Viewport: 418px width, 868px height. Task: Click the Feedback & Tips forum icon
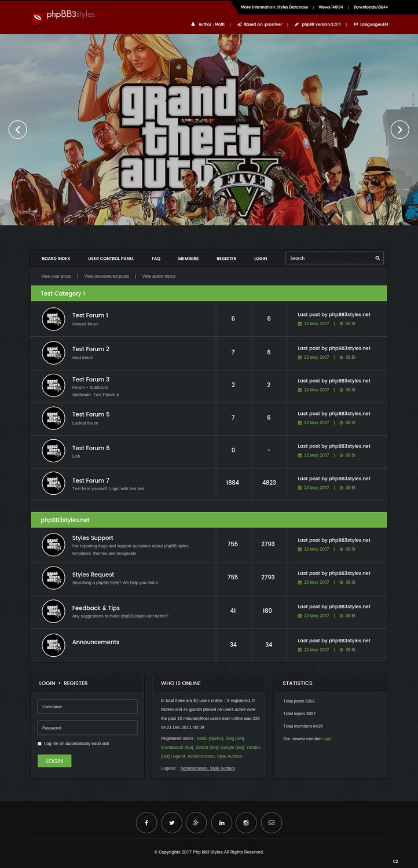54,611
